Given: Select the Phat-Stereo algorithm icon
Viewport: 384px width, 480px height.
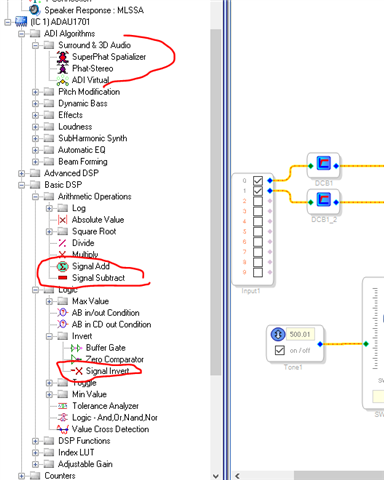Looking at the screenshot, I should pyautogui.click(x=62, y=69).
